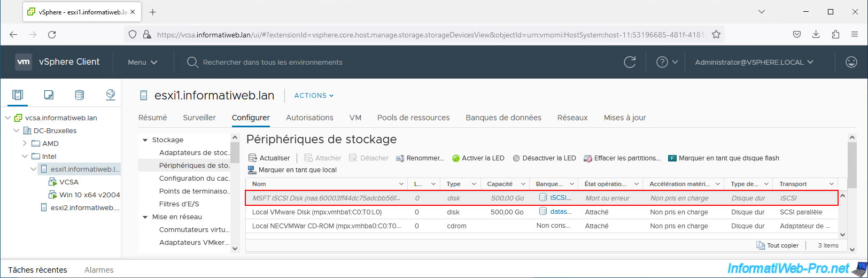Reload the page in the browser
Viewport: 868px width, 278px height.
coord(52,34)
